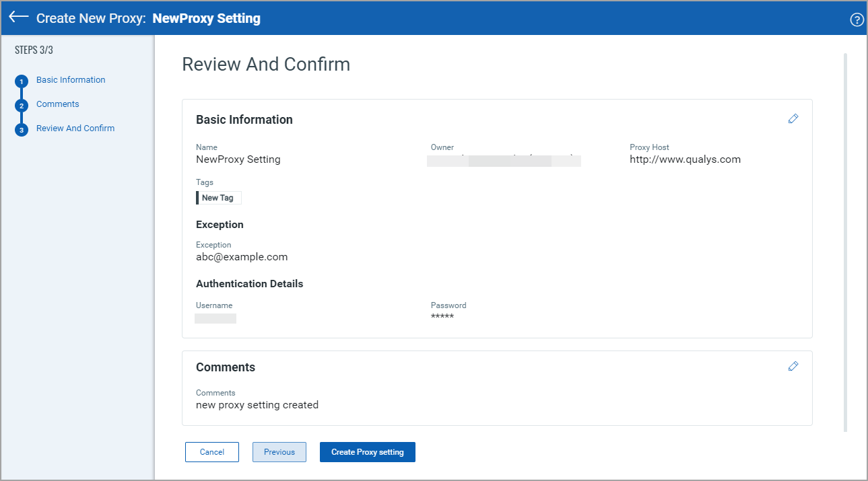Click the Cancel button
868x481 pixels.
point(211,451)
